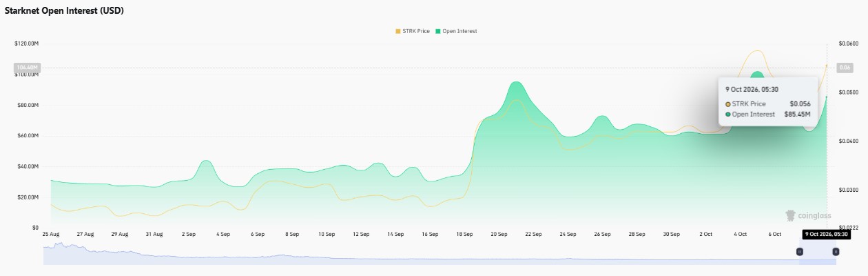Click the "9 Oct 2026, 05:30" axis label
Image resolution: width=868 pixels, height=276 pixels.
coord(827,235)
